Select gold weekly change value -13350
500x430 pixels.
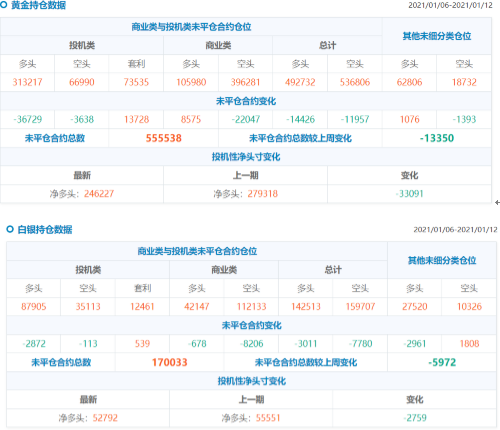click(x=437, y=138)
